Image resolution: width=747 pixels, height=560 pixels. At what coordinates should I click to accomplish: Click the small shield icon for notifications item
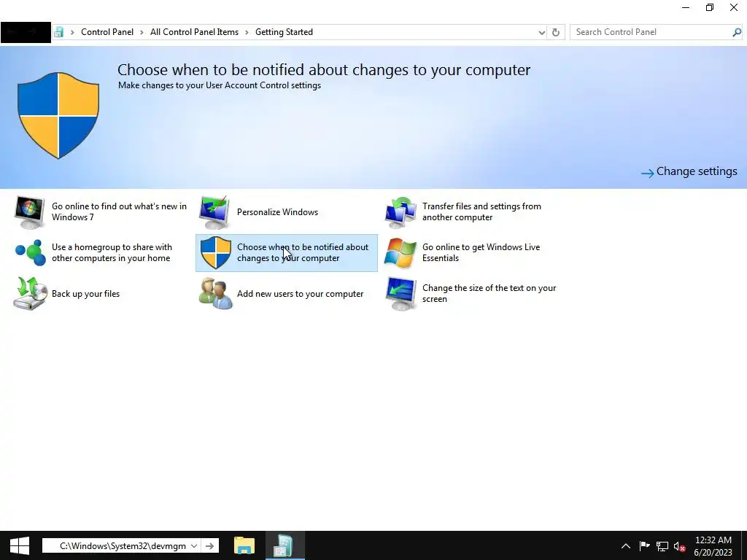click(216, 253)
